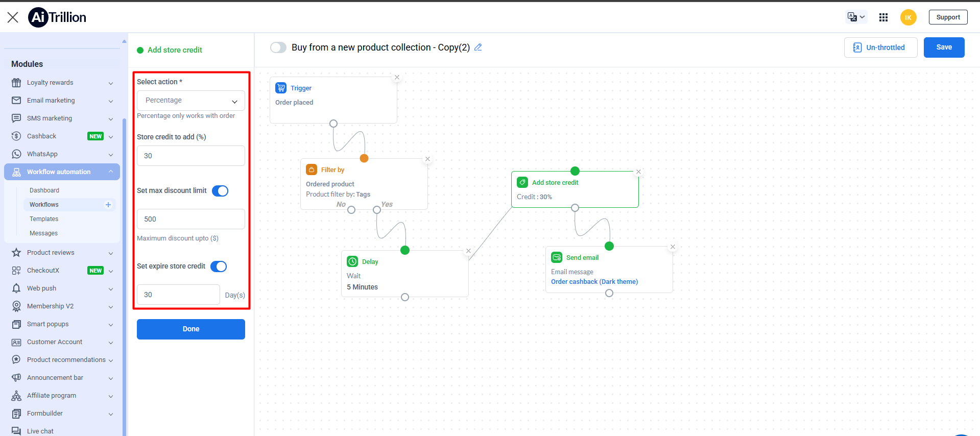Viewport: 980px width, 436px height.
Task: Click the SMS marketing chat icon
Action: tap(16, 118)
